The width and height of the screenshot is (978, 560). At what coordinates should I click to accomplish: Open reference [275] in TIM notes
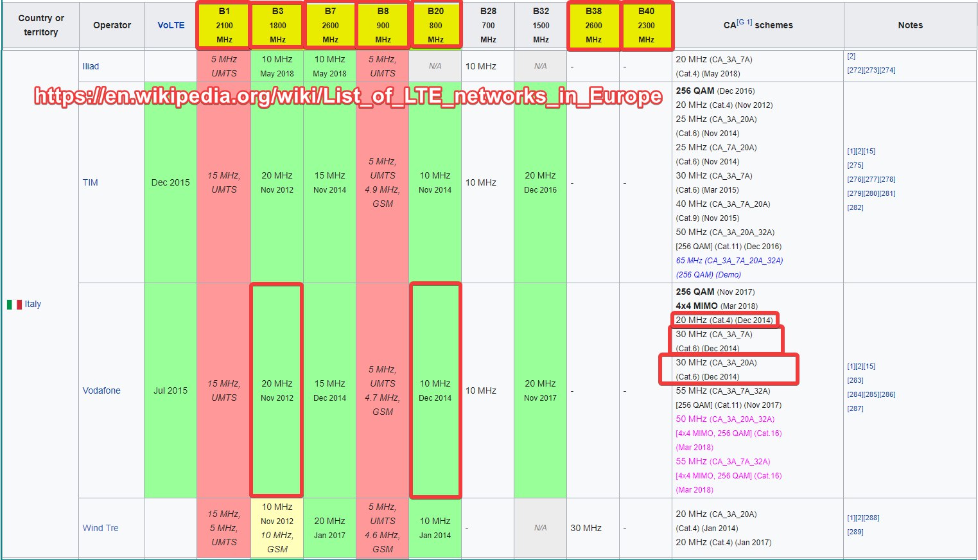tap(855, 165)
